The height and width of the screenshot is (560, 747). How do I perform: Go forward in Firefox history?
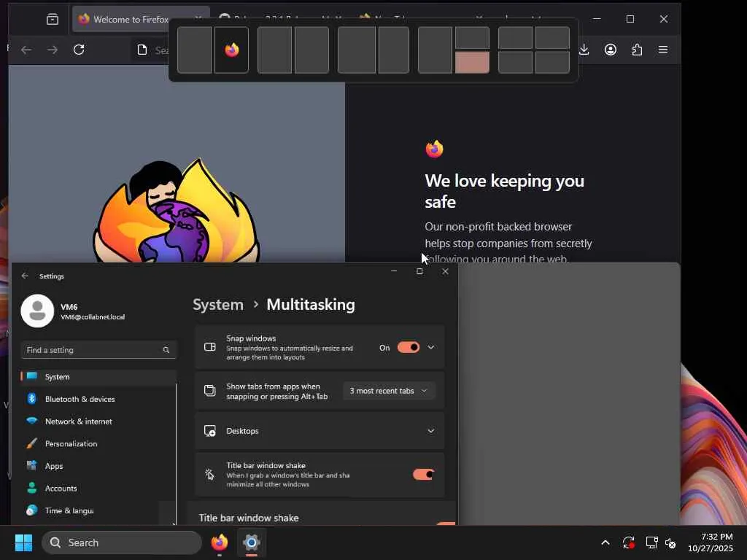pos(53,50)
